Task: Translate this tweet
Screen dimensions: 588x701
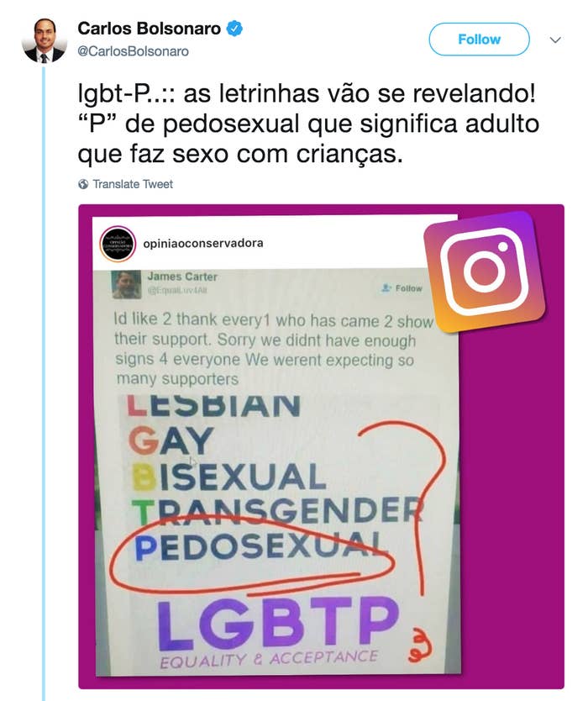Action: [x=132, y=184]
